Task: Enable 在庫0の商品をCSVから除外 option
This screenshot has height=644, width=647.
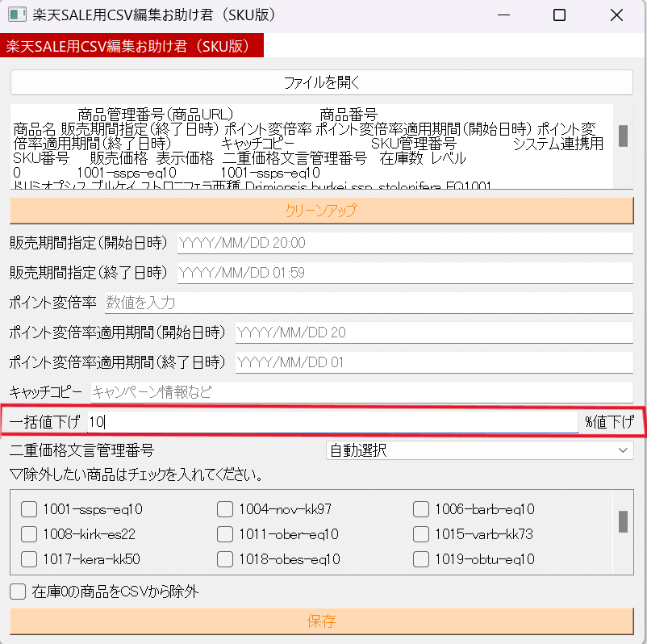Action: pyautogui.click(x=17, y=590)
